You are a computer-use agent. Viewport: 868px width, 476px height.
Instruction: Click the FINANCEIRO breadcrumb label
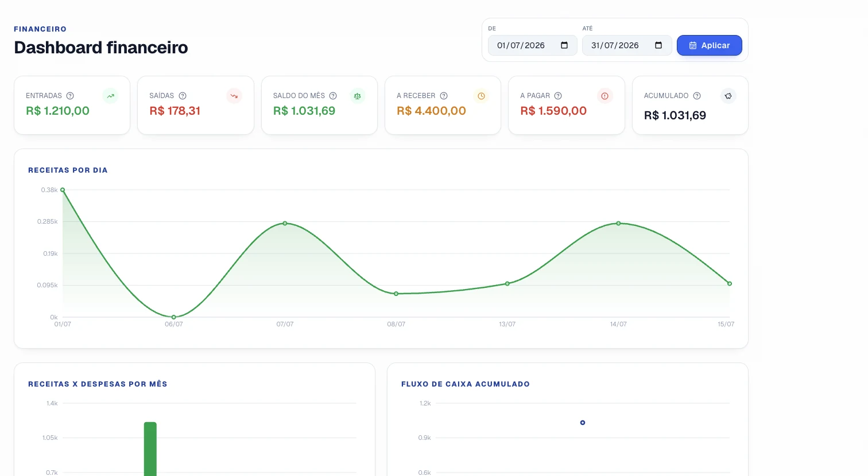[40, 29]
